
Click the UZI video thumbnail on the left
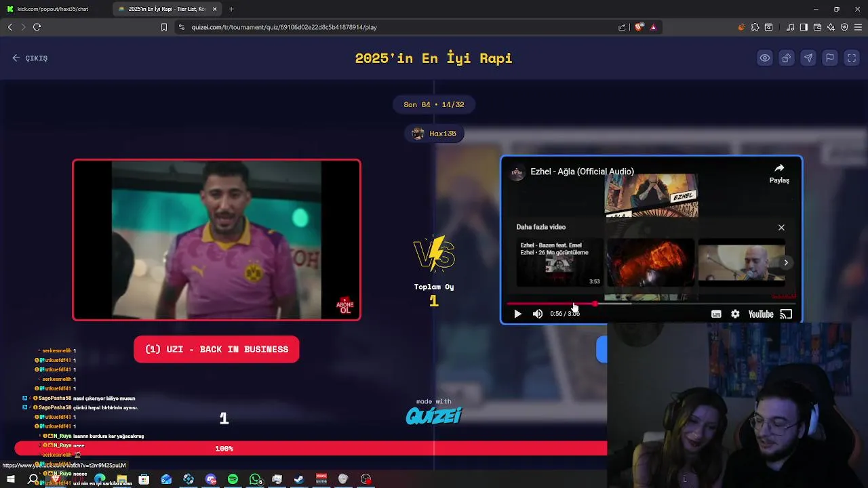[x=216, y=239]
